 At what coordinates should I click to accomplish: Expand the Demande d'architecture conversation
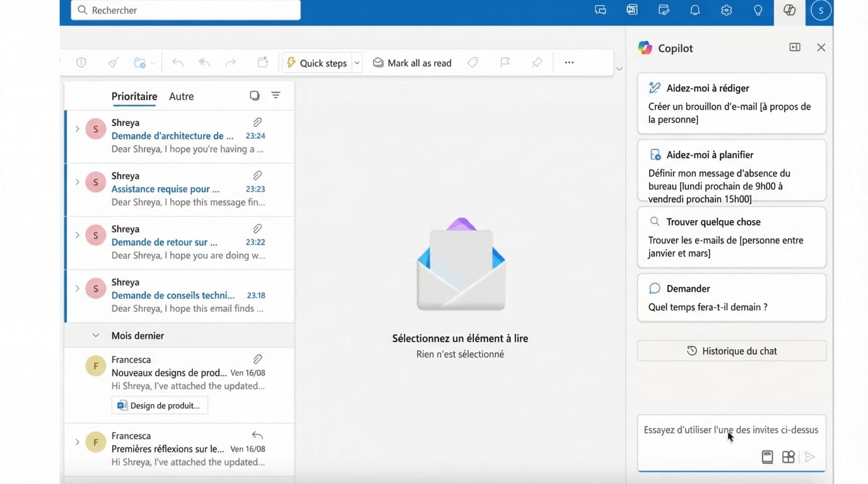coord(77,129)
